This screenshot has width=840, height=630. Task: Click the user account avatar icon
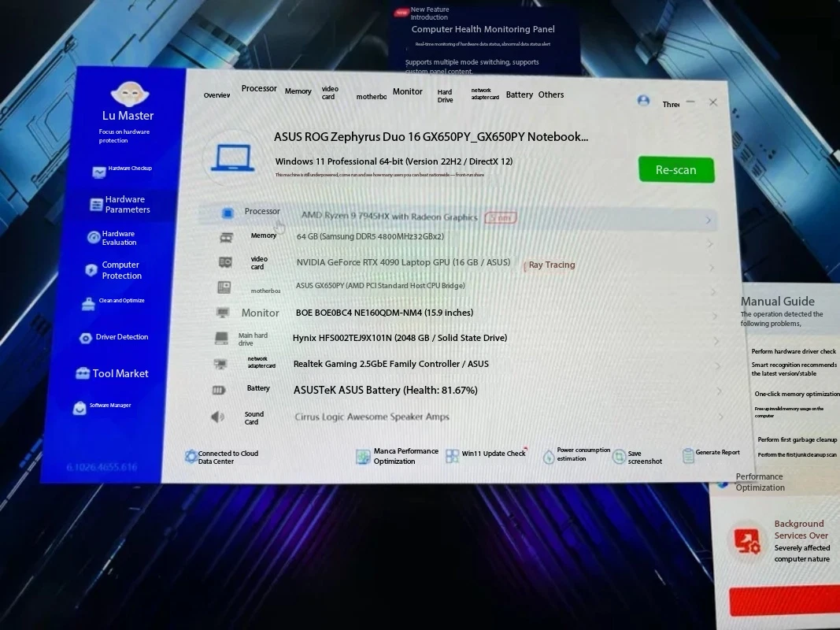point(643,100)
